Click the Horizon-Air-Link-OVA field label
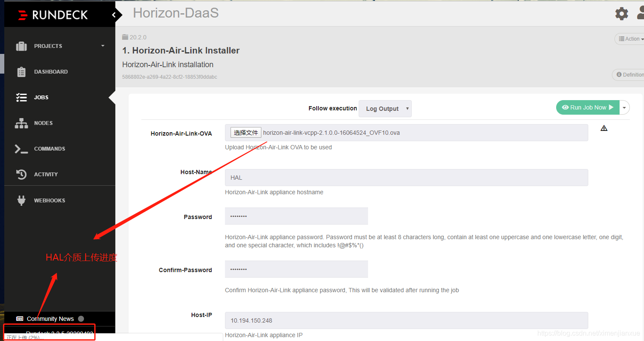 pos(181,133)
